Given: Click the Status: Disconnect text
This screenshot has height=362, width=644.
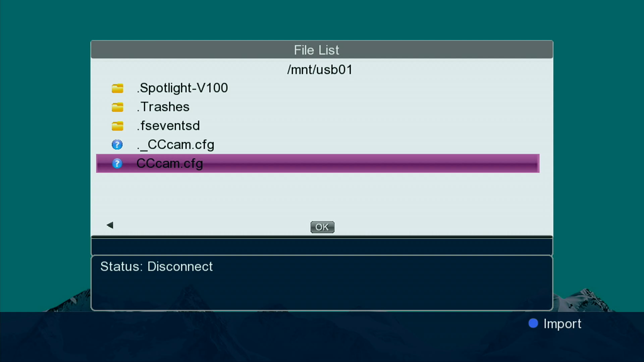Looking at the screenshot, I should (156, 266).
